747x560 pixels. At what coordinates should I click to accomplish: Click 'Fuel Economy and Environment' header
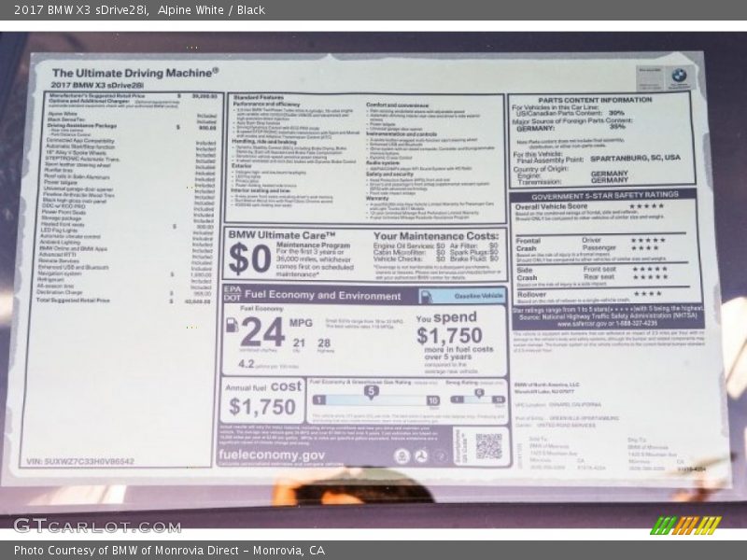click(x=322, y=295)
